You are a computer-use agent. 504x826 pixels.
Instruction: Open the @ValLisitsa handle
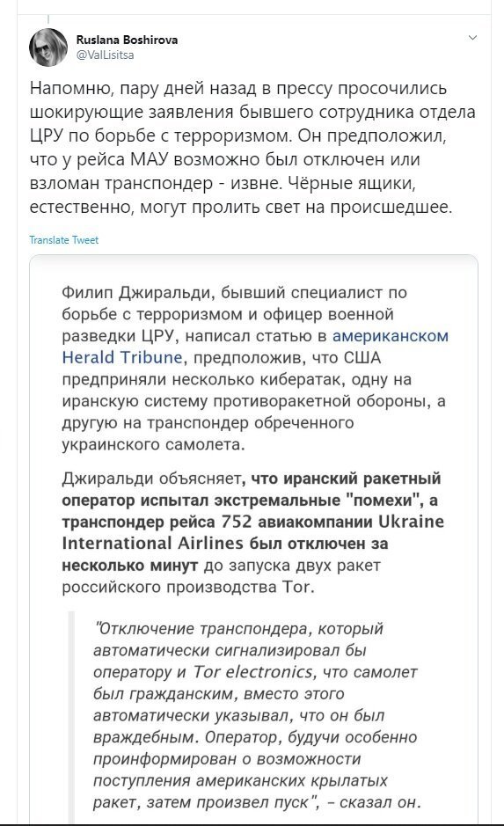[105, 55]
